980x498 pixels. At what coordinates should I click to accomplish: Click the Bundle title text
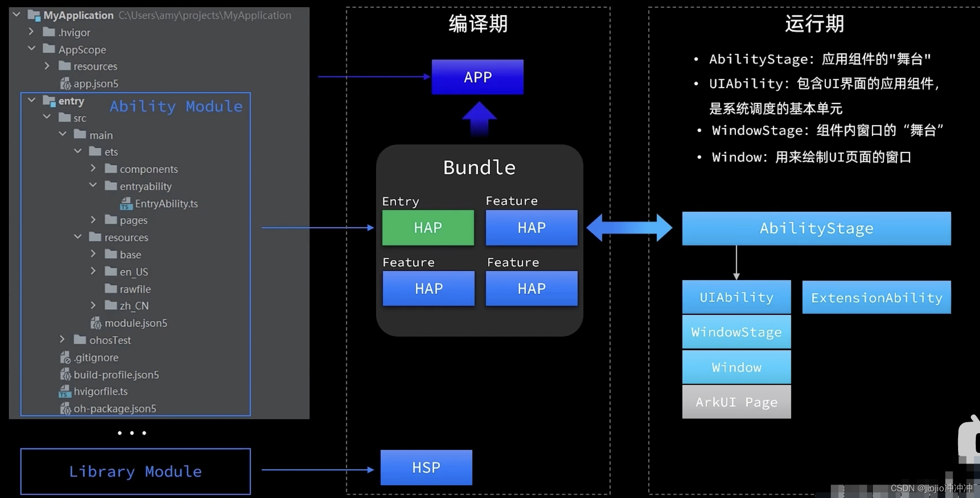[x=480, y=167]
